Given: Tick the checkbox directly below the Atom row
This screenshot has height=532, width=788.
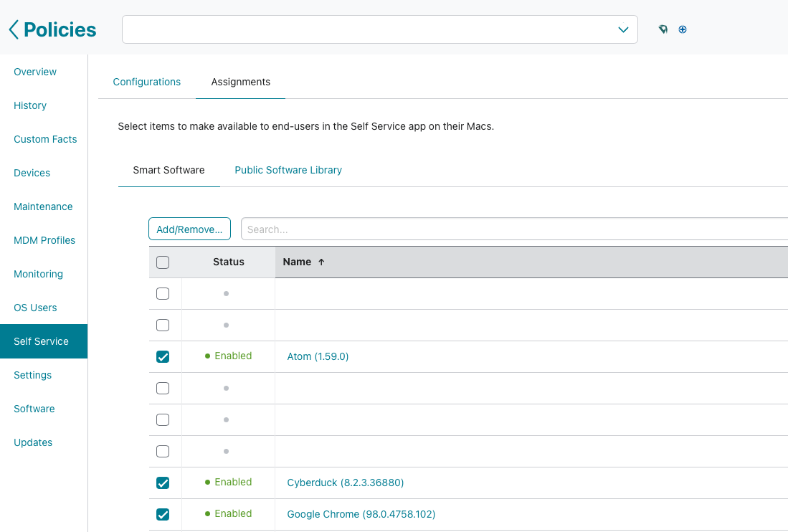Looking at the screenshot, I should click(x=163, y=389).
